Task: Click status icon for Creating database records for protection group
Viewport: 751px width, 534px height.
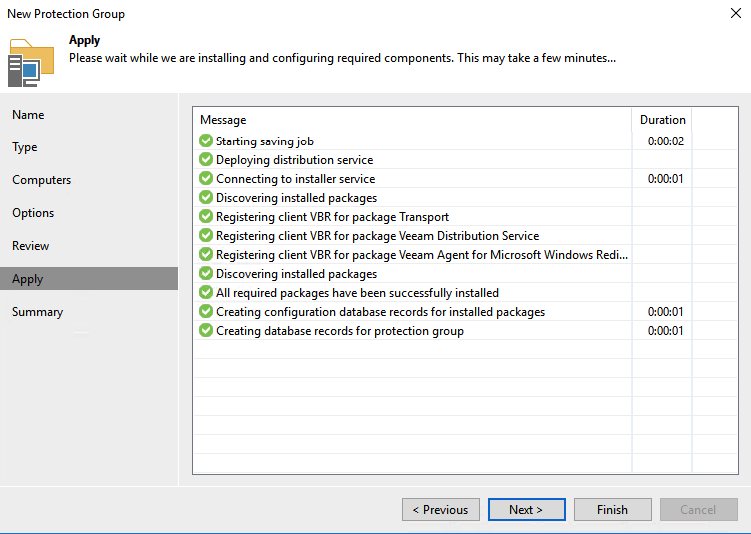Action: coord(206,331)
